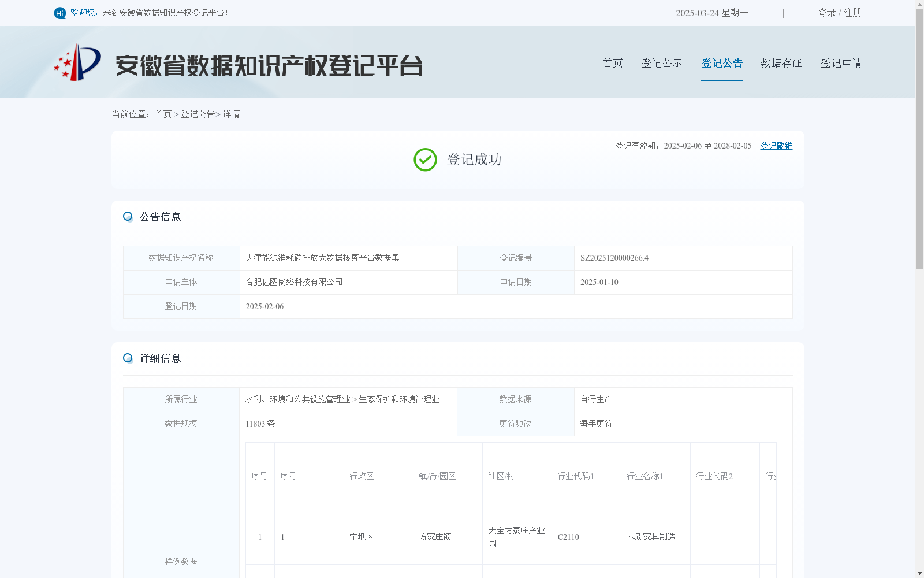Click the green registration success checkmark icon
This screenshot has height=578, width=924.
pos(425,160)
